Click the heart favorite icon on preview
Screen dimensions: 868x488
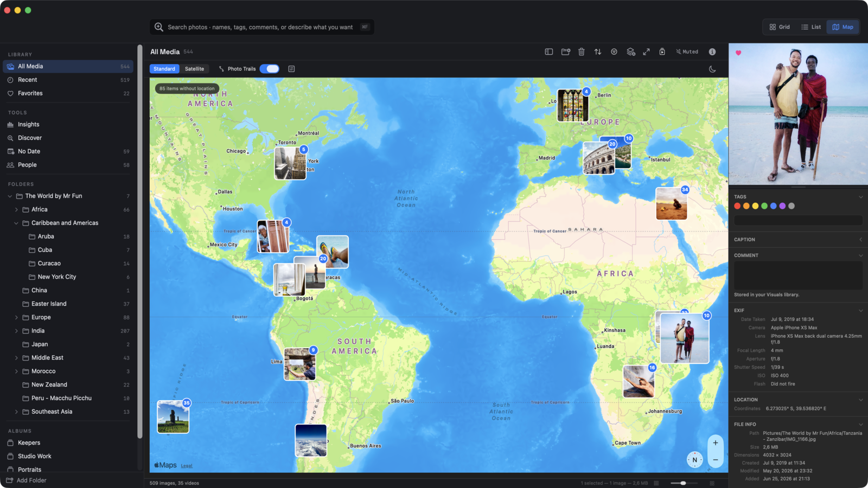(x=738, y=53)
